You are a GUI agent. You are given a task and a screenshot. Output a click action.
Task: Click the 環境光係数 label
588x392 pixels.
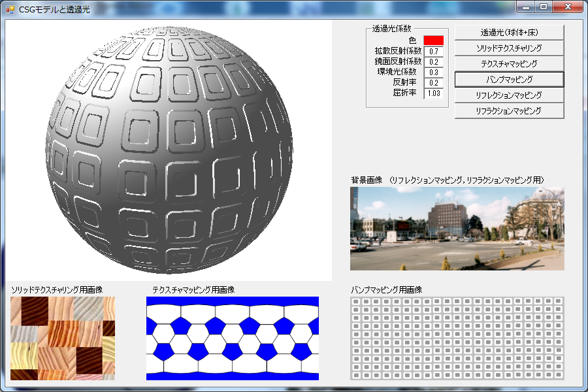coord(397,72)
